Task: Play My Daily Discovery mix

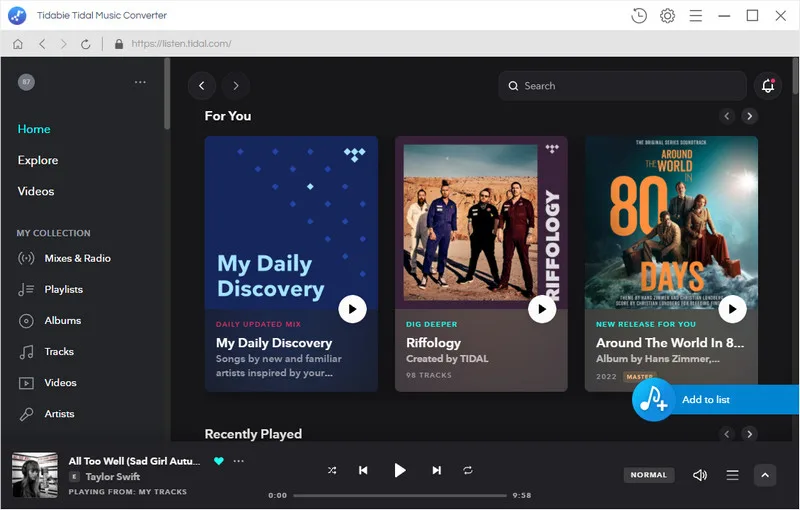Action: (353, 309)
